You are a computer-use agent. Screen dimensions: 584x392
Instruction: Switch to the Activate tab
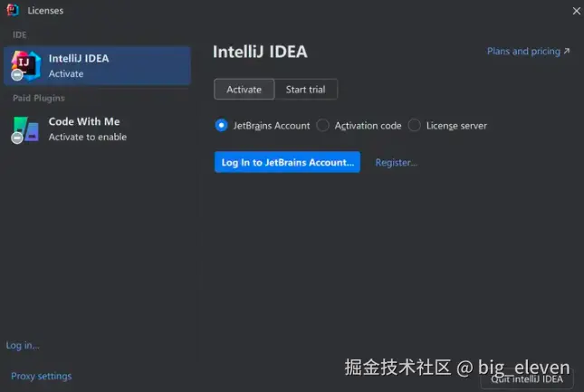pyautogui.click(x=244, y=90)
